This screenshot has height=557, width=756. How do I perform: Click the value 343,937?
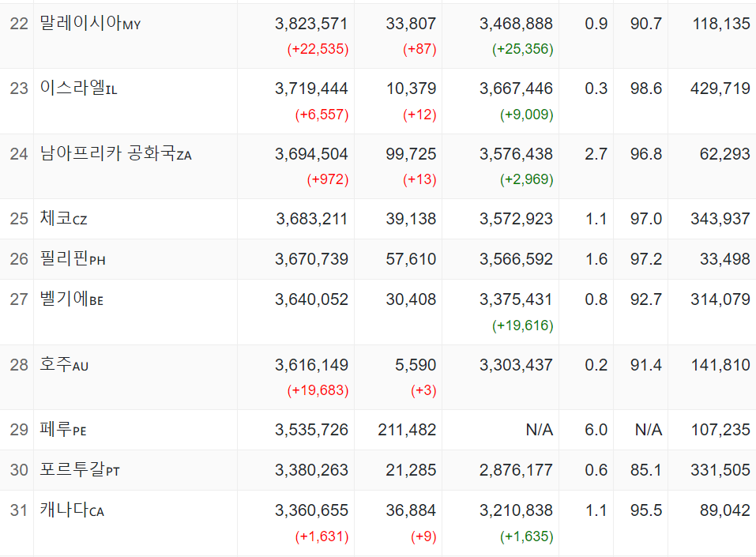tap(720, 220)
